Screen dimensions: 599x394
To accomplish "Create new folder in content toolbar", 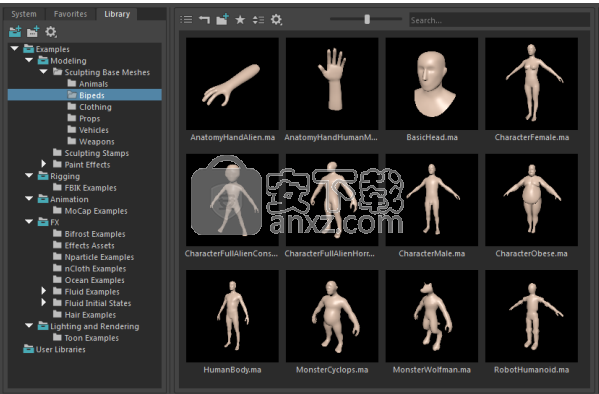I will (222, 19).
